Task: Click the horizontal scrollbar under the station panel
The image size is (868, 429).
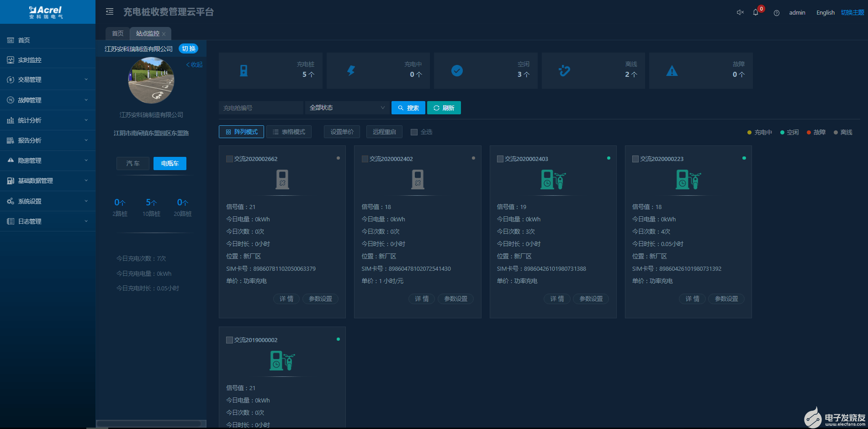Action: [x=151, y=424]
